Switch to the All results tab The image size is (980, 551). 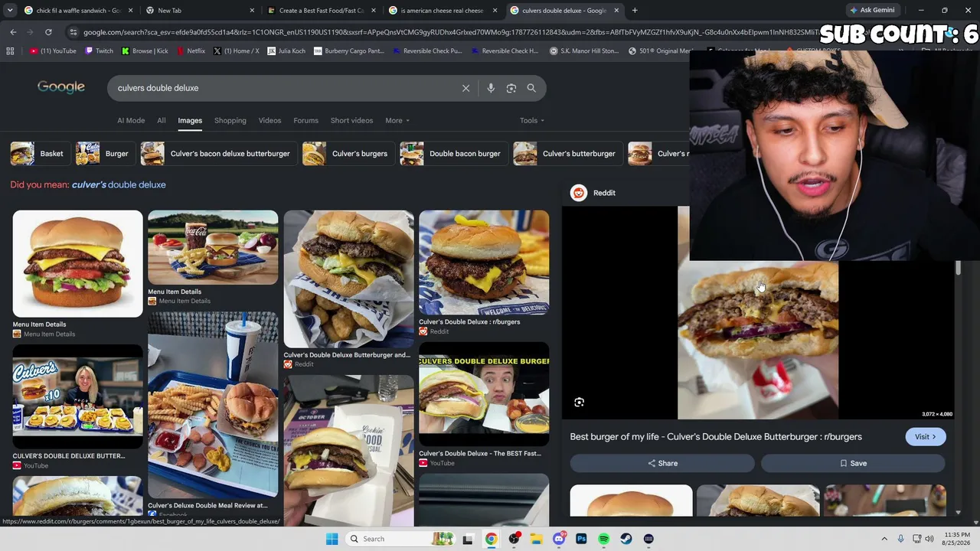pos(162,120)
